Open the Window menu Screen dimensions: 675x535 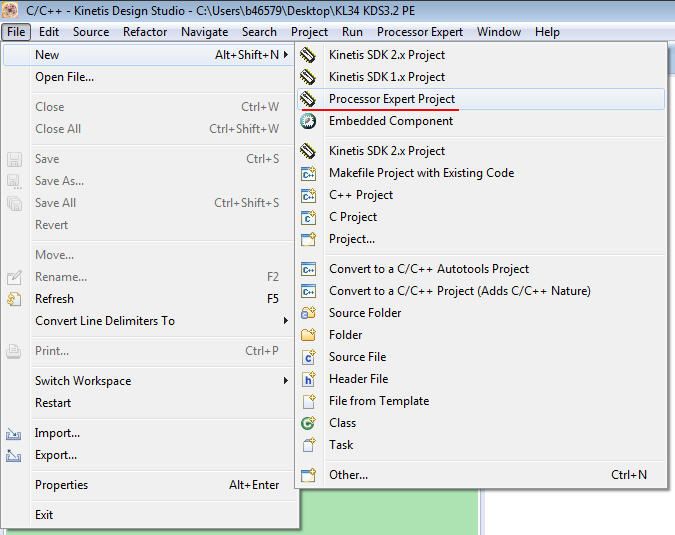click(x=499, y=32)
